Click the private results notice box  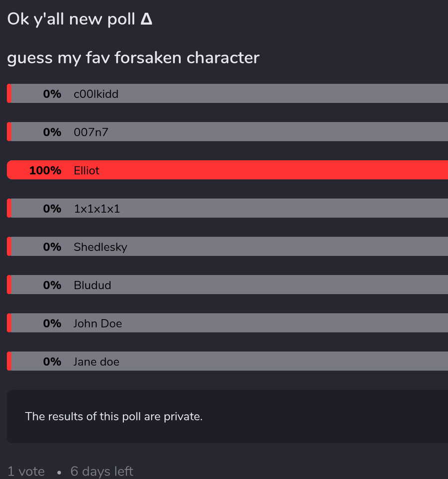227,416
